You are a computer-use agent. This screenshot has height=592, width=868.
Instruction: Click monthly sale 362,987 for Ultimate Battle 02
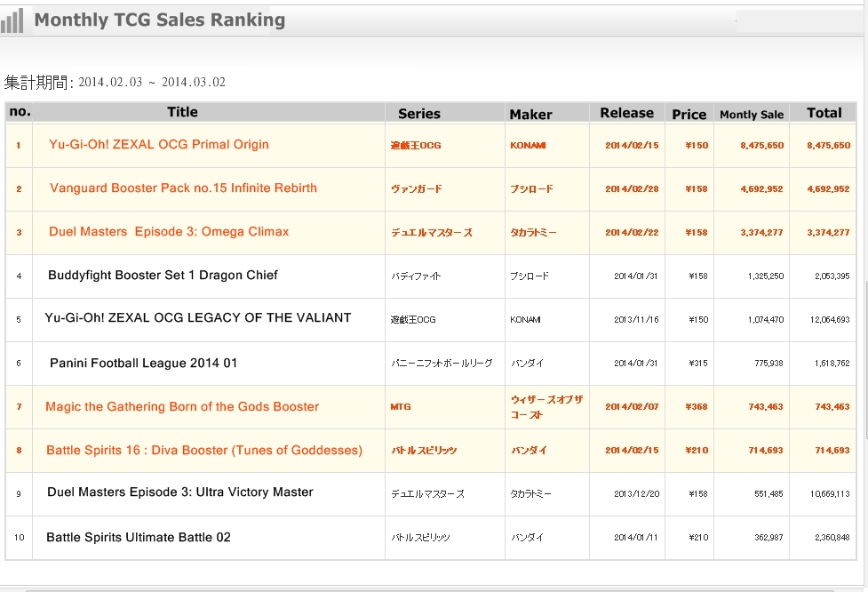tap(768, 538)
